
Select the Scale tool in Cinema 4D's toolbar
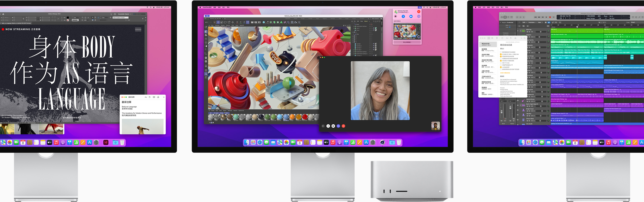pyautogui.click(x=222, y=22)
